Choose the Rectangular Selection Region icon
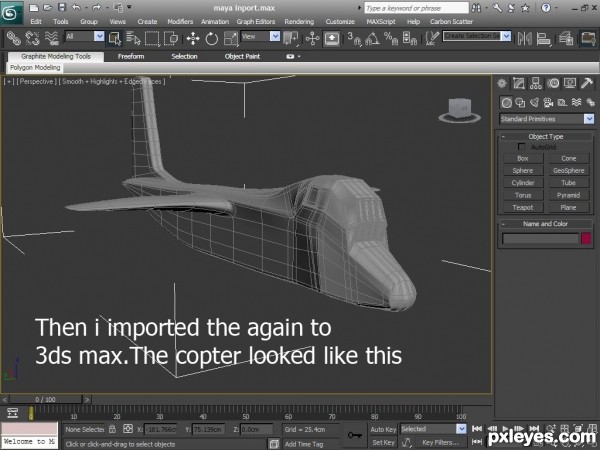Viewport: 600px width, 450px height. pyautogui.click(x=152, y=38)
